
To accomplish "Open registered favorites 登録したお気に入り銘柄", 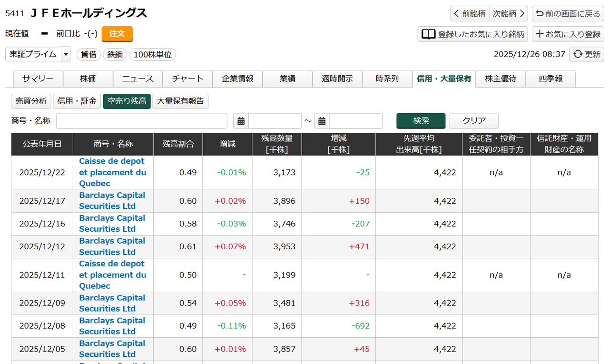I will pyautogui.click(x=473, y=34).
